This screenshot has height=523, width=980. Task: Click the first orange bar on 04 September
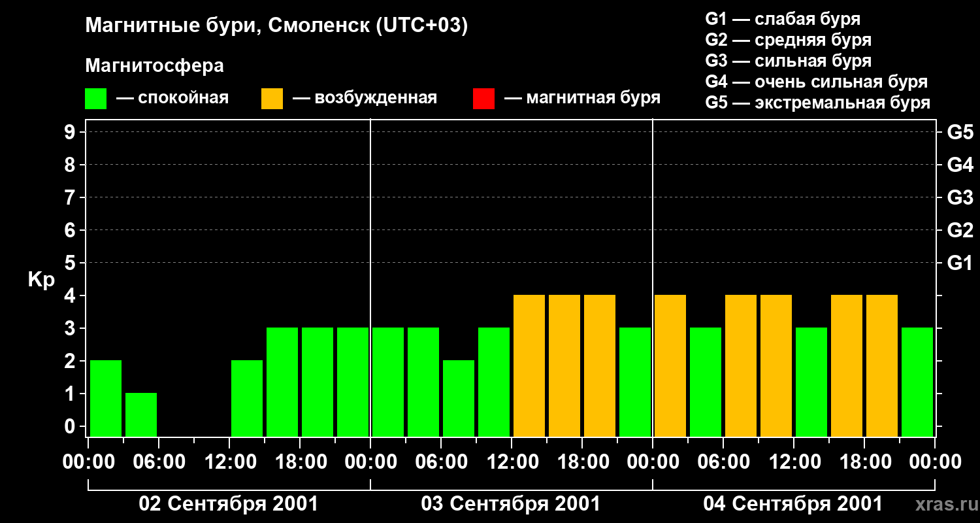670,365
